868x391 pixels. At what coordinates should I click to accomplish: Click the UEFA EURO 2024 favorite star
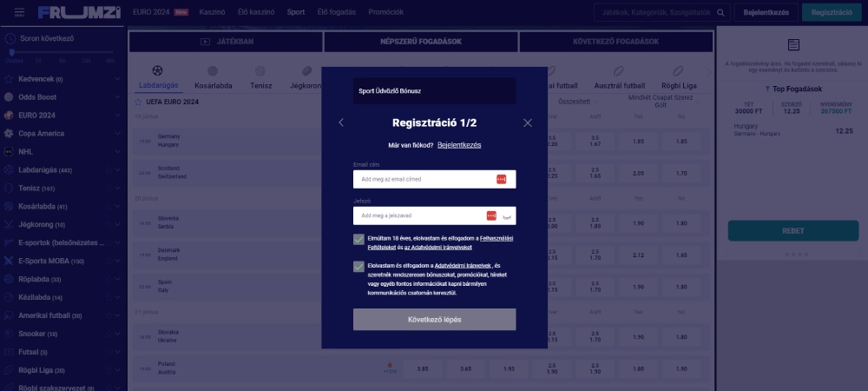(138, 102)
